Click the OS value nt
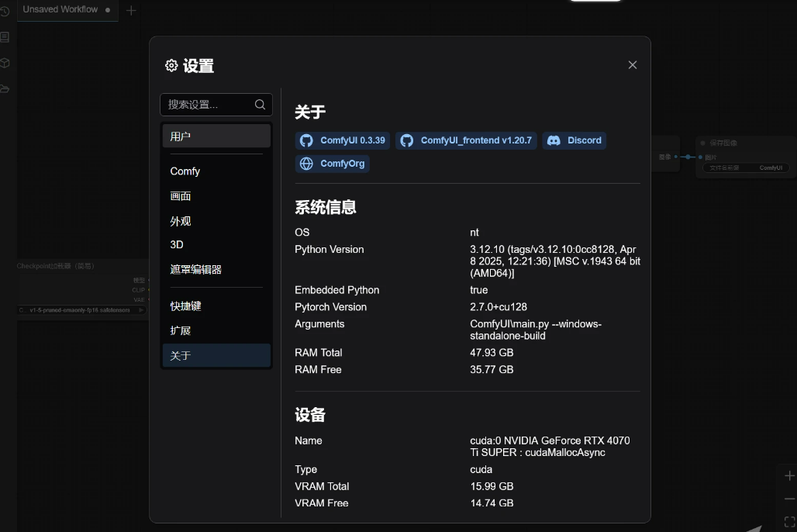Viewport: 797px width, 532px height. 474,233
